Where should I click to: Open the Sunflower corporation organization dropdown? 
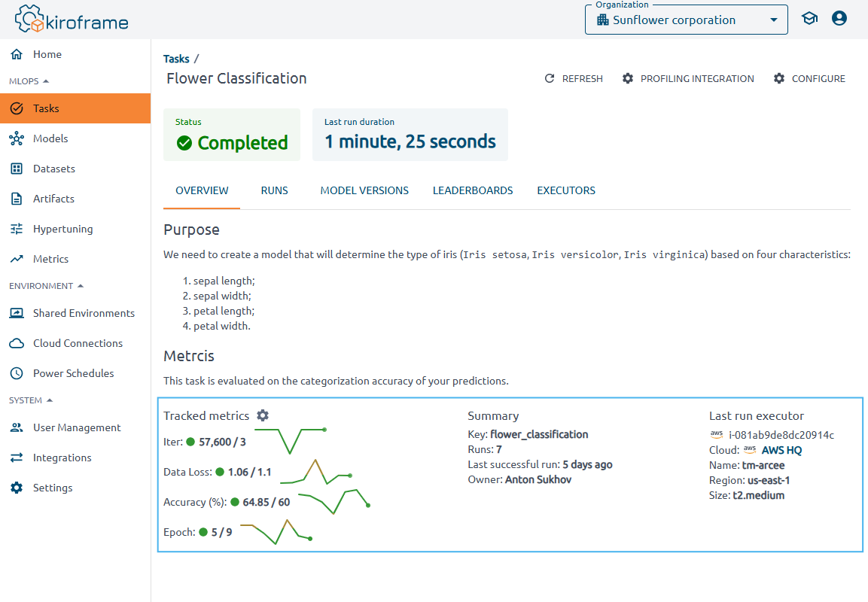coord(686,20)
